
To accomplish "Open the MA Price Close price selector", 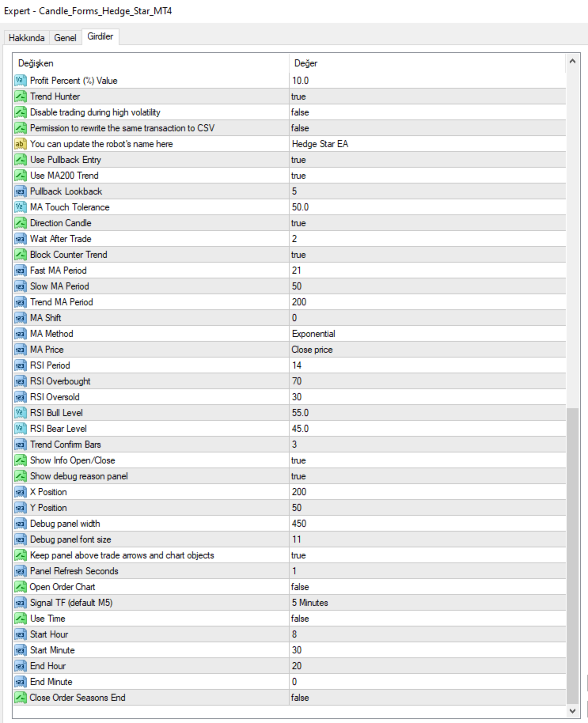I will coord(427,350).
